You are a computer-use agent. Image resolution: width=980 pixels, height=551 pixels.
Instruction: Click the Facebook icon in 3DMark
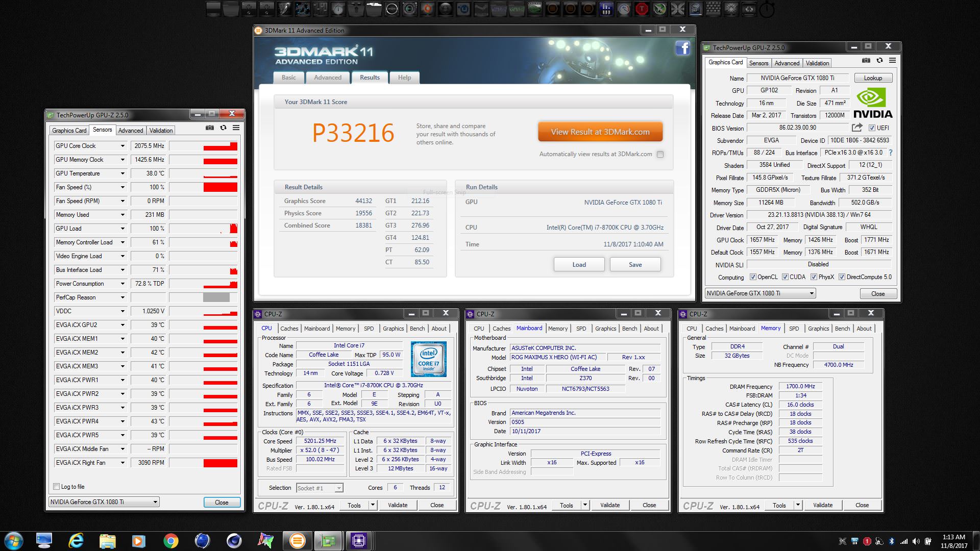(682, 48)
